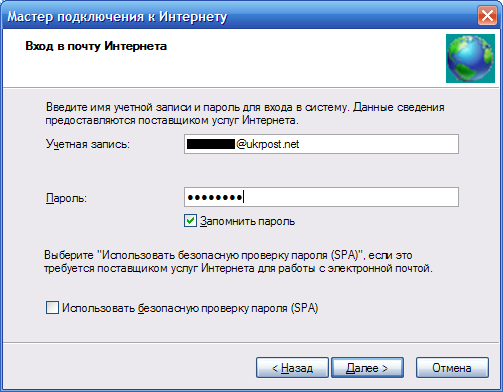Viewport: 503px width, 392px height.
Task: Click the @ukrpost.net text in account field
Action: (268, 144)
